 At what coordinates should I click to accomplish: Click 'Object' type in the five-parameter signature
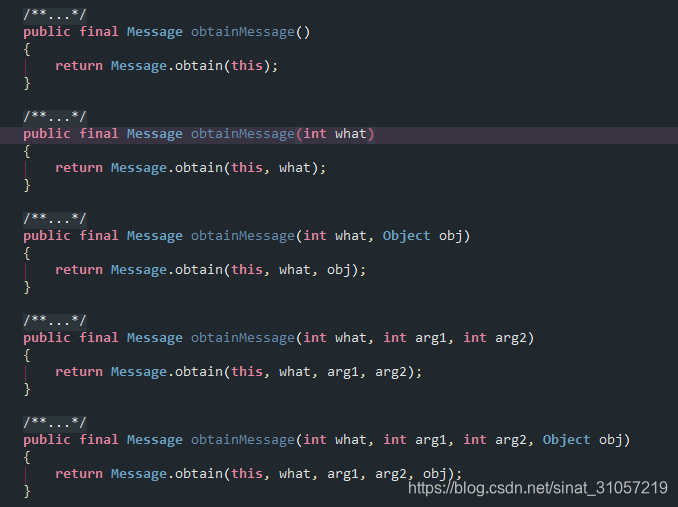[566, 440]
